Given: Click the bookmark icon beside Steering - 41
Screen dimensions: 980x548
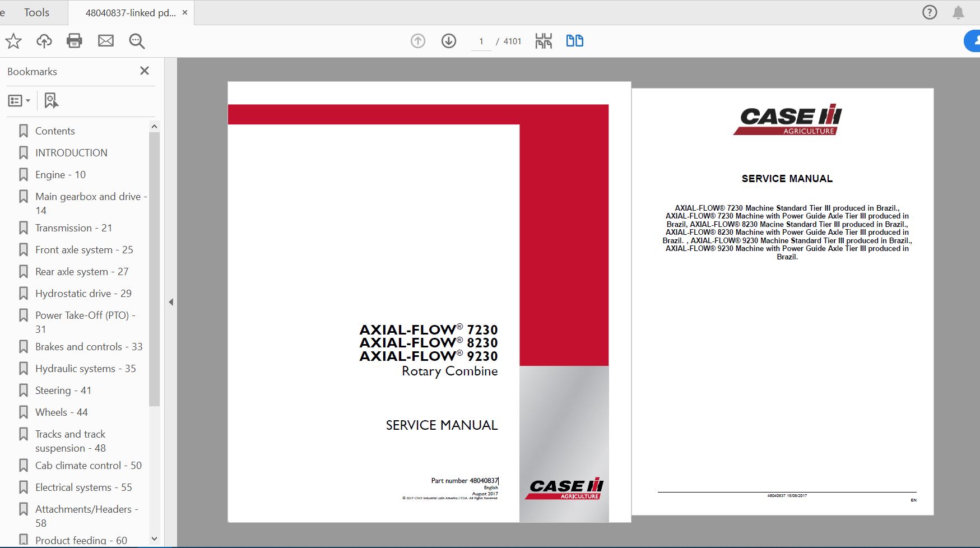Looking at the screenshot, I should click(24, 391).
